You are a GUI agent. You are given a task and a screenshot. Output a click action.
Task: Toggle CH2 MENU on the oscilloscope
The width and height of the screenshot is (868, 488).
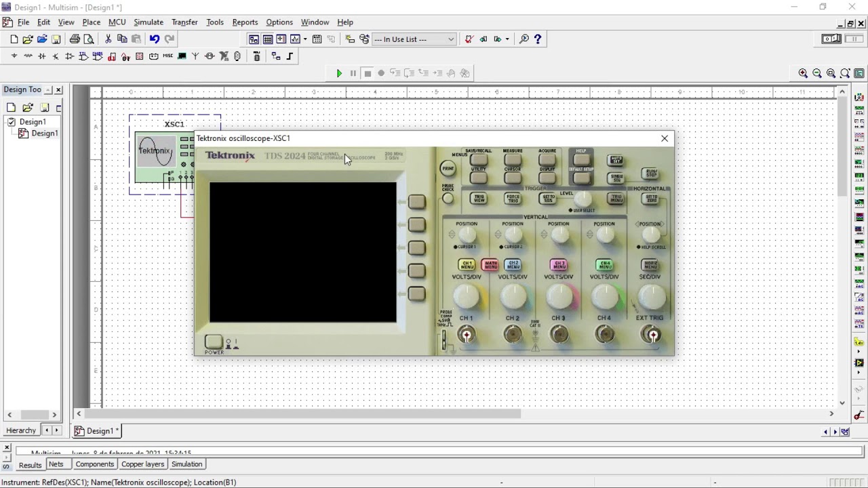(x=513, y=265)
